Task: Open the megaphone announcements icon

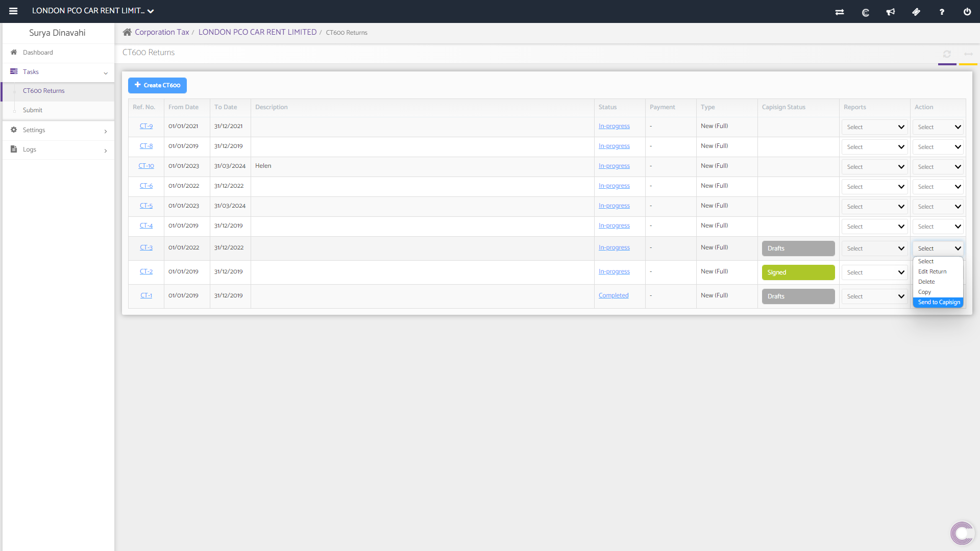Action: pyautogui.click(x=891, y=12)
